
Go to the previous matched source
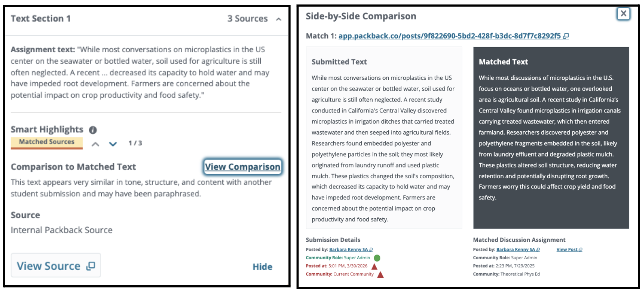95,144
